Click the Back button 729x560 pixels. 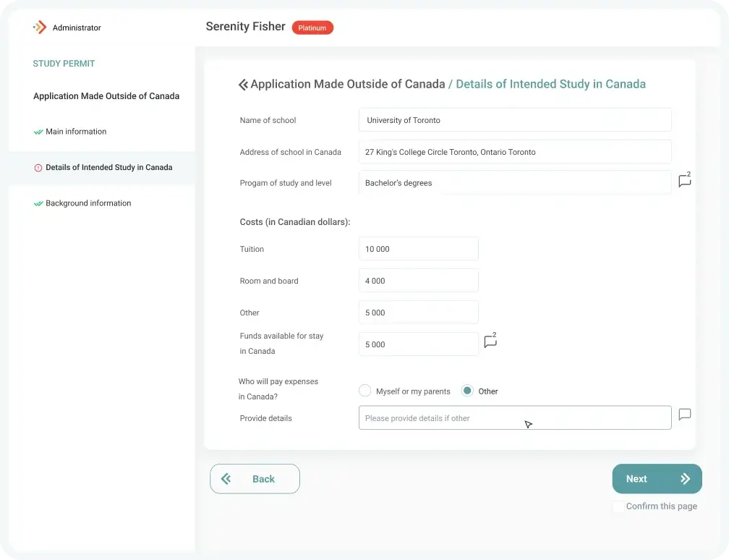click(255, 479)
